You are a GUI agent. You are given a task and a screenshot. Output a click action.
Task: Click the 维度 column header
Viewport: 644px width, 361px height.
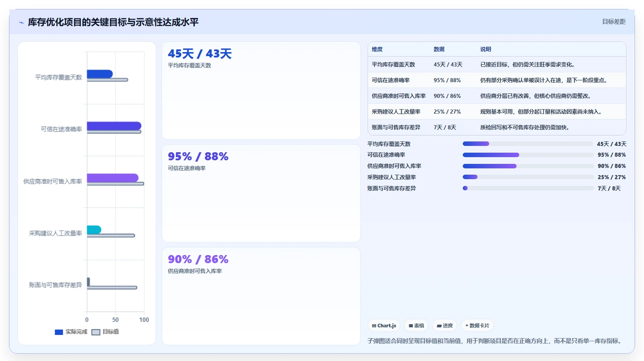[x=377, y=49]
